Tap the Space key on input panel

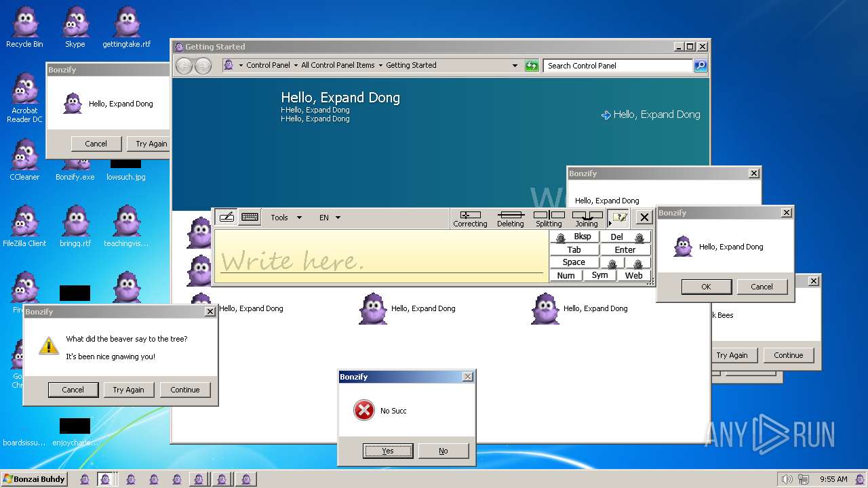pyautogui.click(x=574, y=263)
